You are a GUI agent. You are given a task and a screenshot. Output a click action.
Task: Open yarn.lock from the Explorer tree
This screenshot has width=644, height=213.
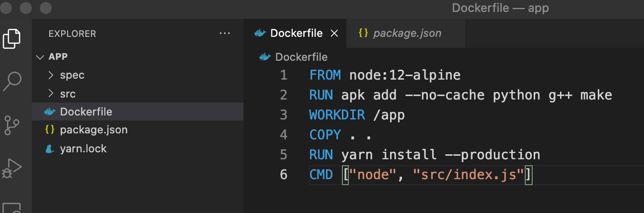point(138,148)
